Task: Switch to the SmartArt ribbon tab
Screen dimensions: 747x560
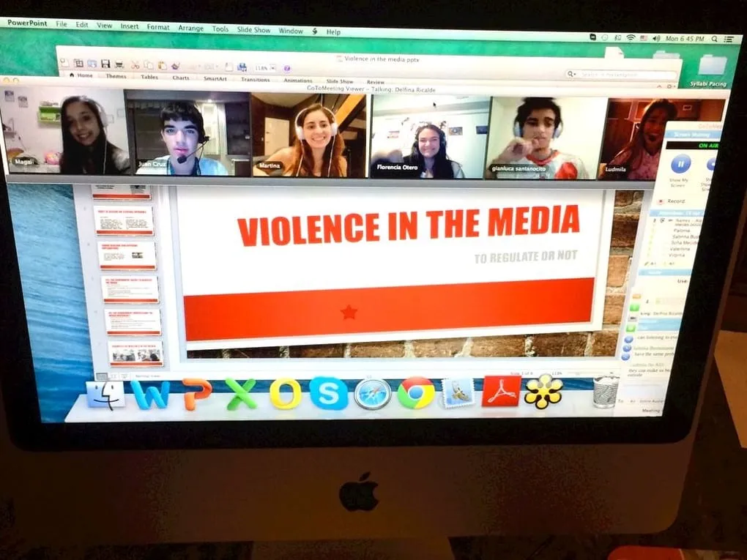Action: point(215,78)
